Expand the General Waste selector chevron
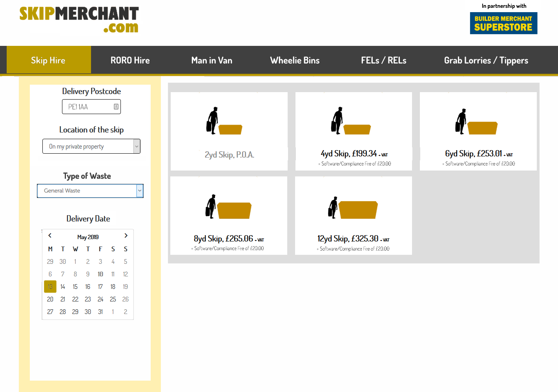Screen dimensions: 558x392 tap(140, 191)
